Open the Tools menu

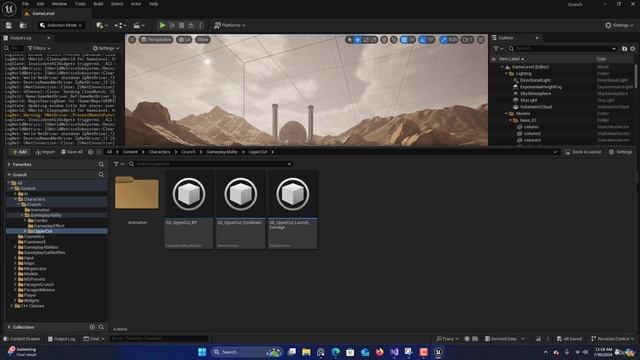click(80, 4)
